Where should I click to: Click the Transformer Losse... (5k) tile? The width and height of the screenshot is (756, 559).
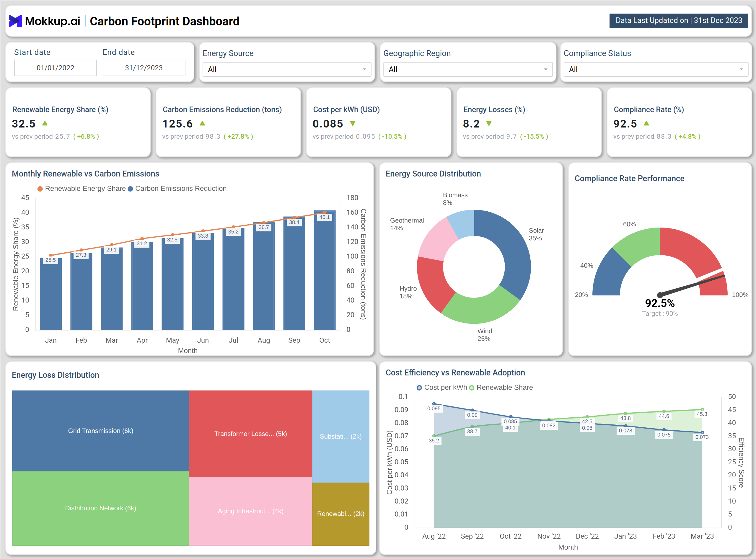pyautogui.click(x=250, y=434)
